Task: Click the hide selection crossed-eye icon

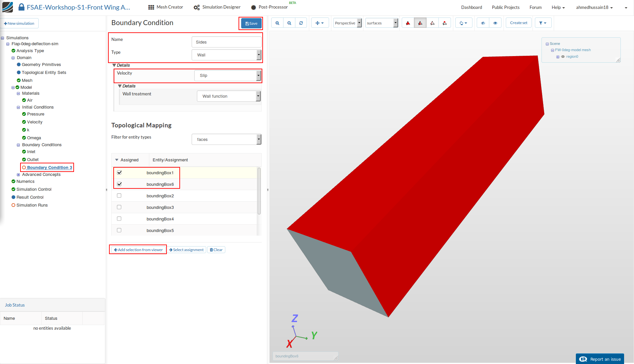Action: point(483,23)
